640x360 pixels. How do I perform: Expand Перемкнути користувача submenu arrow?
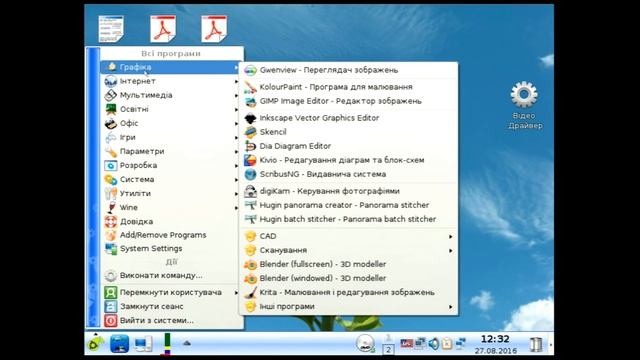coord(236,293)
